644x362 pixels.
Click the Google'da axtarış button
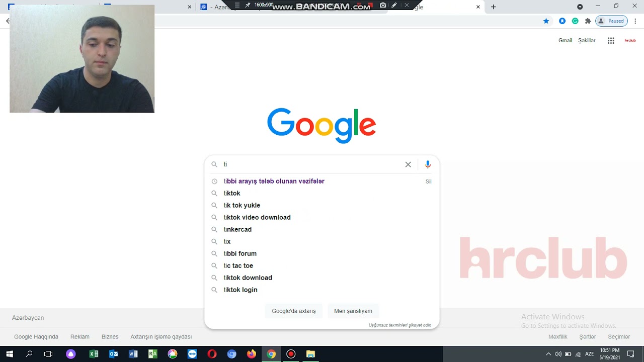pyautogui.click(x=294, y=311)
